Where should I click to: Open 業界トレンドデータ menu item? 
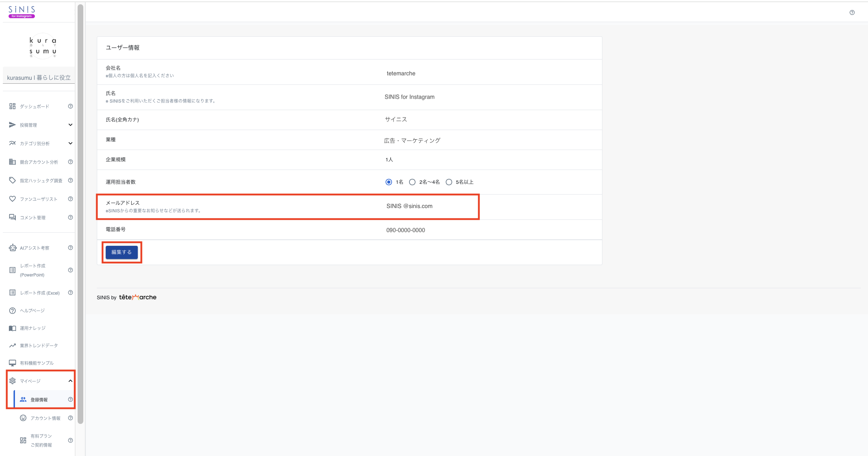coord(38,346)
